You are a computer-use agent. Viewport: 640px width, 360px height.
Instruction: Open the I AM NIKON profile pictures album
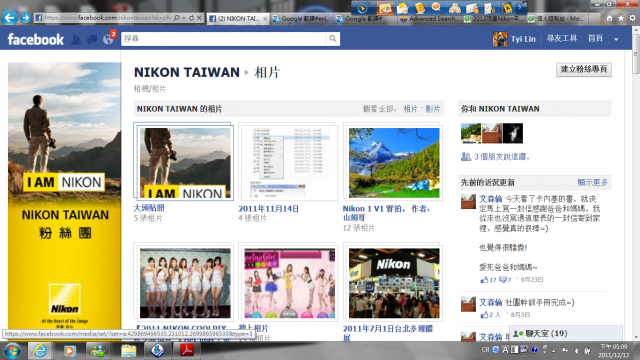coord(184,162)
